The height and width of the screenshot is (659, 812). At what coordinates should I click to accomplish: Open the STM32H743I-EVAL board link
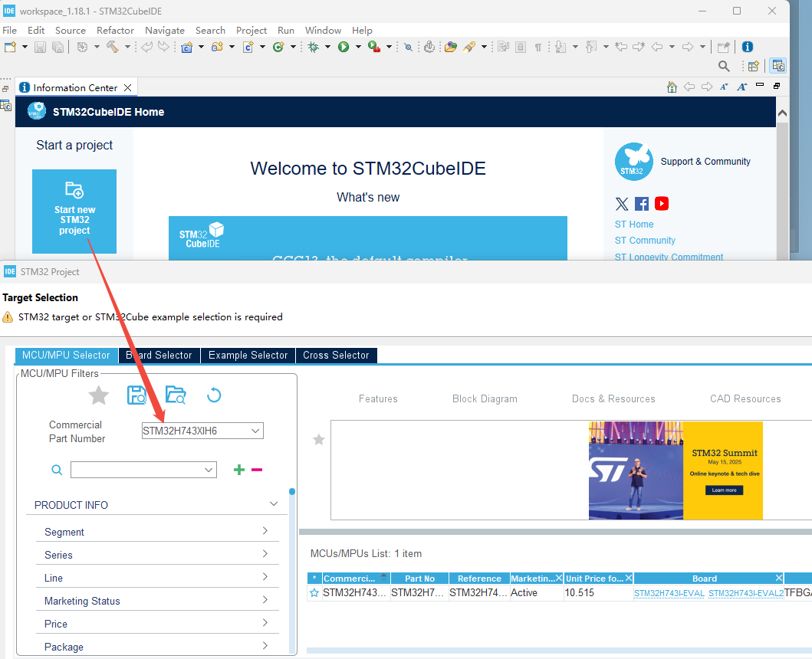(669, 593)
